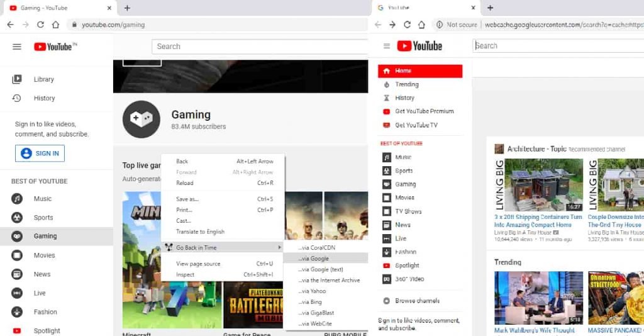The image size is (644, 336).
Task: Click YouTube logo in the right window
Action: [419, 46]
